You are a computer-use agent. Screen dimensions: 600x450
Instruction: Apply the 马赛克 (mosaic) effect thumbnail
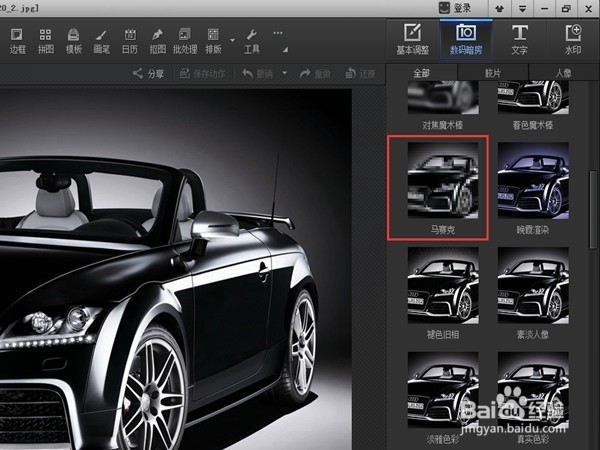(x=443, y=181)
